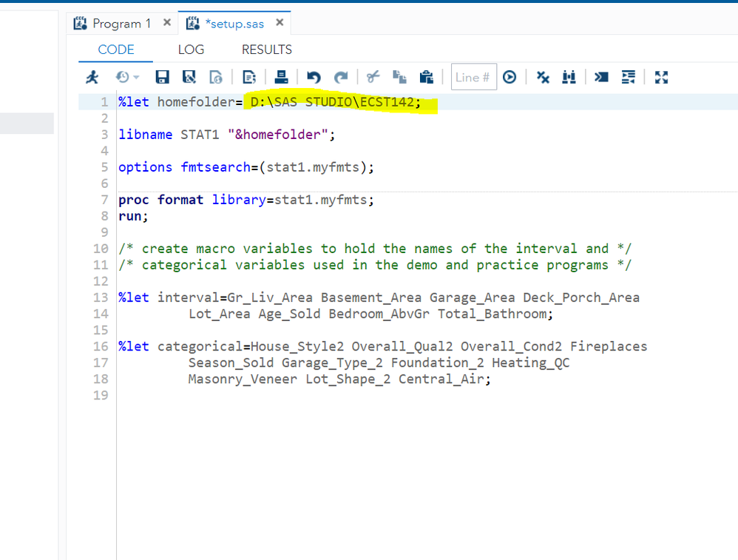Viewport: 738px width, 560px height.
Task: Open Find and Replace binoculars icon
Action: point(569,77)
